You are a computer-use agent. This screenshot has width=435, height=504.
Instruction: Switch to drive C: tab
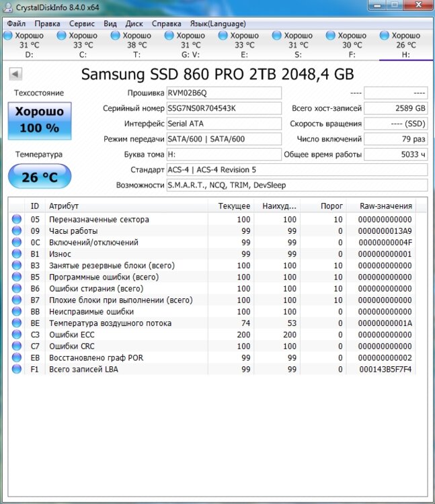click(x=83, y=45)
